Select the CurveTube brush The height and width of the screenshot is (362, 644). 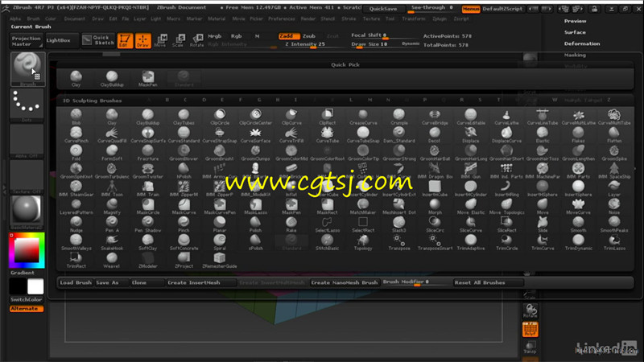tap(328, 135)
